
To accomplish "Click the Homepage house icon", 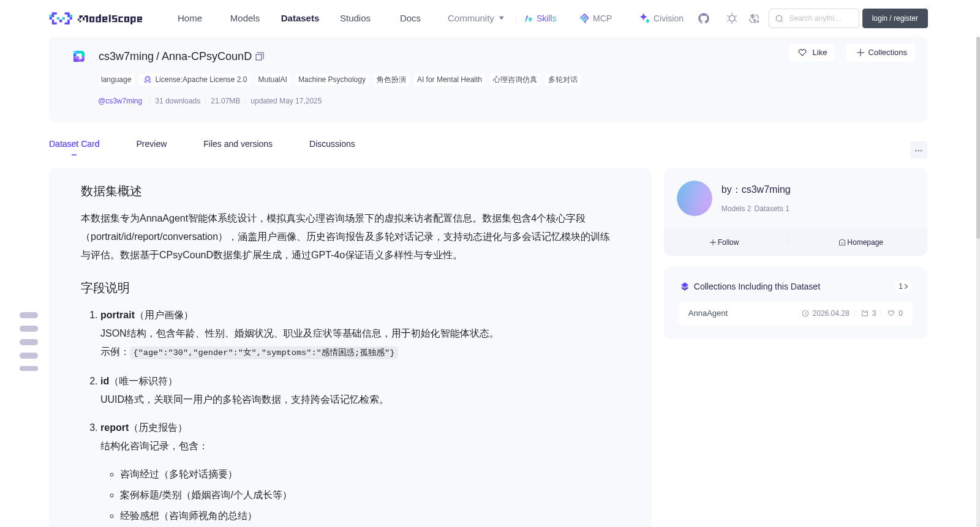I will (842, 242).
